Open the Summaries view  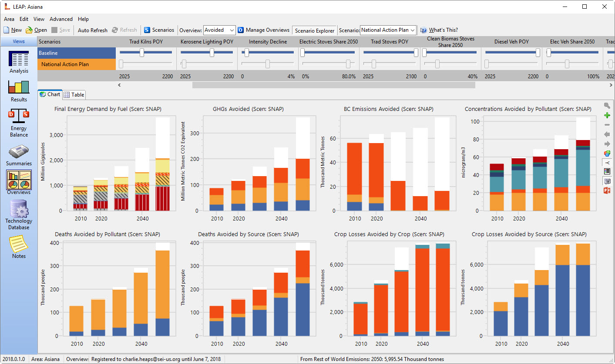(19, 156)
